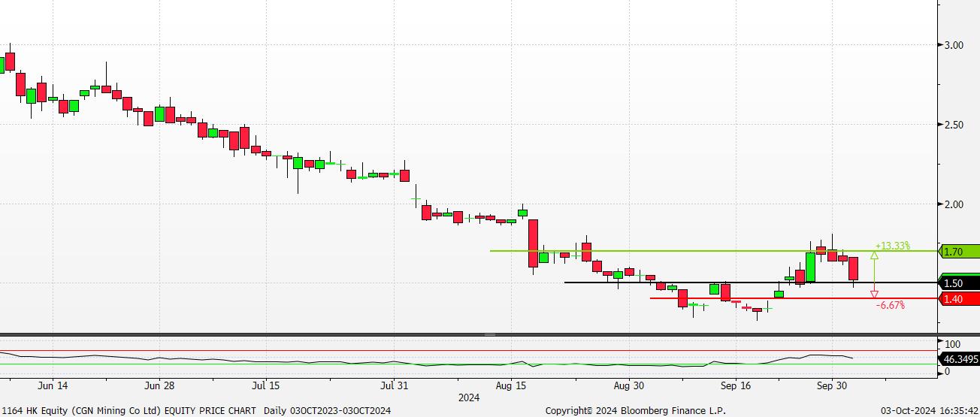
Task: Click the RSI scale label 0
Action: 947,371
